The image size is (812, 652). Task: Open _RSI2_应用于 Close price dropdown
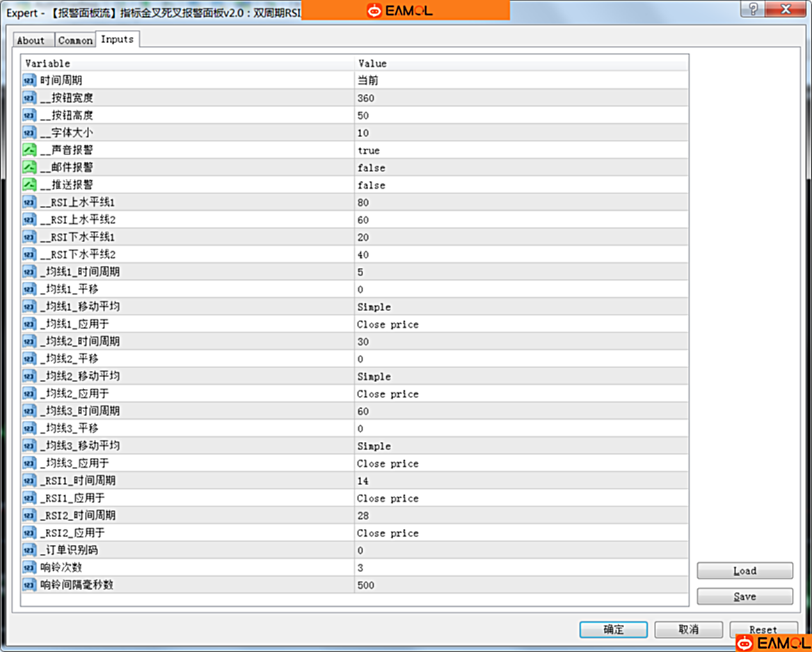[x=521, y=533]
